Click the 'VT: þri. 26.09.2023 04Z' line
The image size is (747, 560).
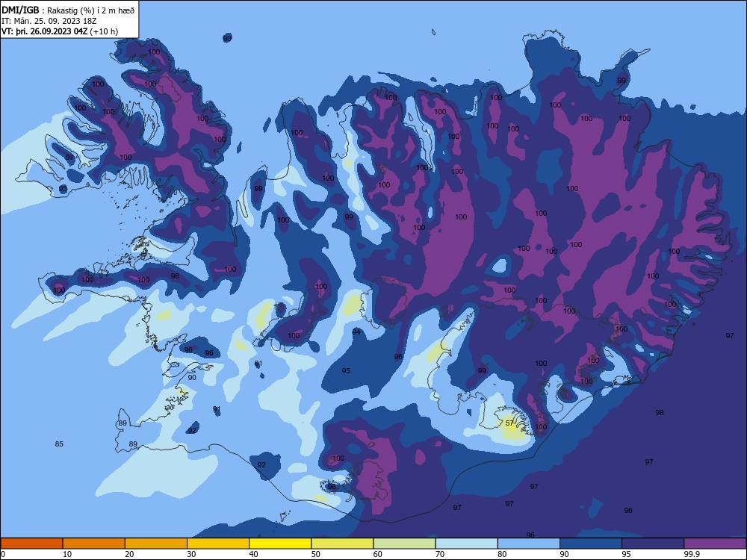[x=44, y=31]
